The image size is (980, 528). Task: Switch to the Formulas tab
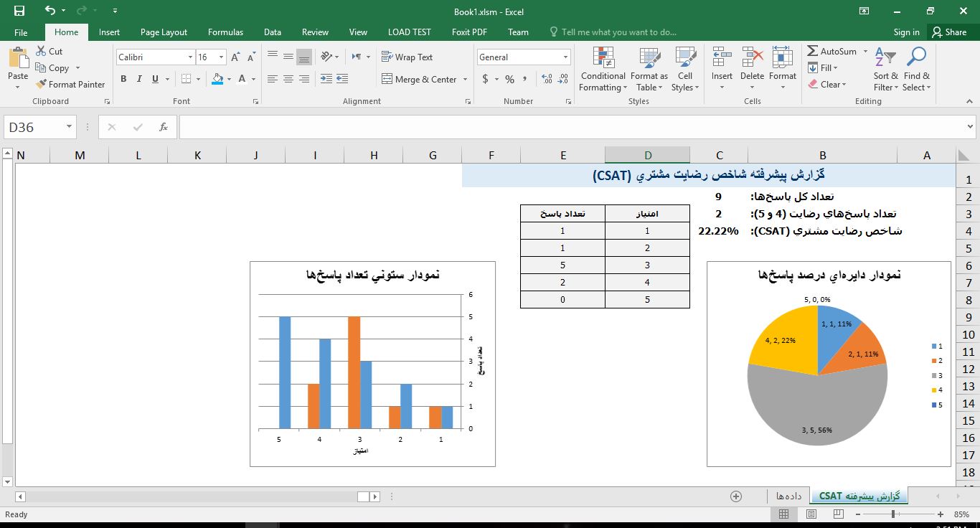225,32
